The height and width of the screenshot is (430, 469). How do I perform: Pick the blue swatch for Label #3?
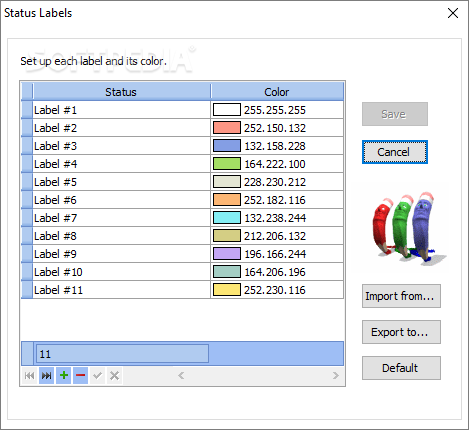point(227,146)
